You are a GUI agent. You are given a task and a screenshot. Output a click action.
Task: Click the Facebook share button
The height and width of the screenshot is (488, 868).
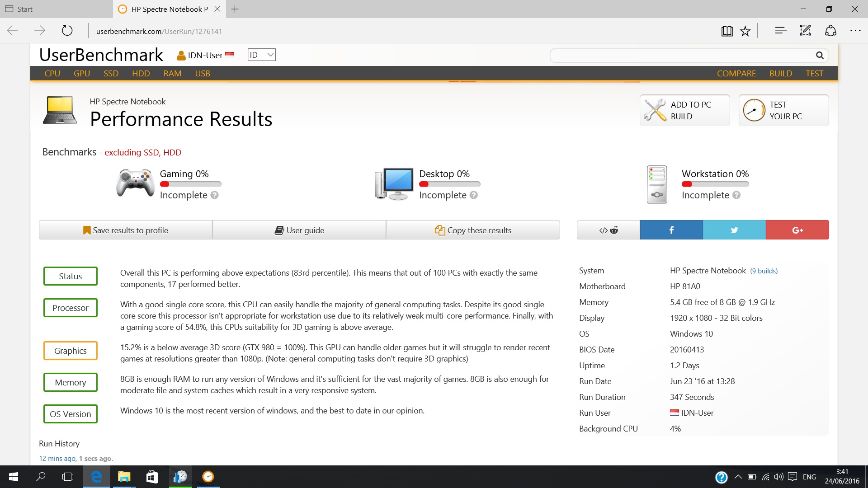coord(671,230)
